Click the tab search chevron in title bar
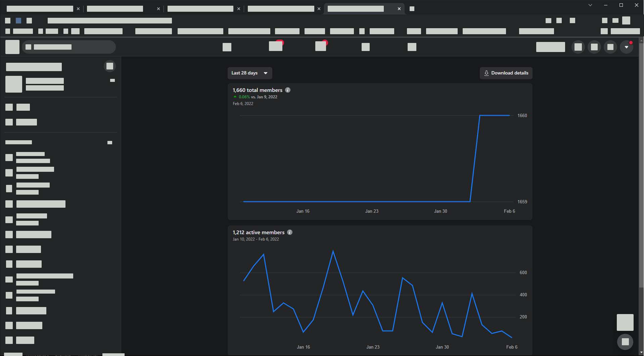Image resolution: width=644 pixels, height=356 pixels. click(590, 5)
